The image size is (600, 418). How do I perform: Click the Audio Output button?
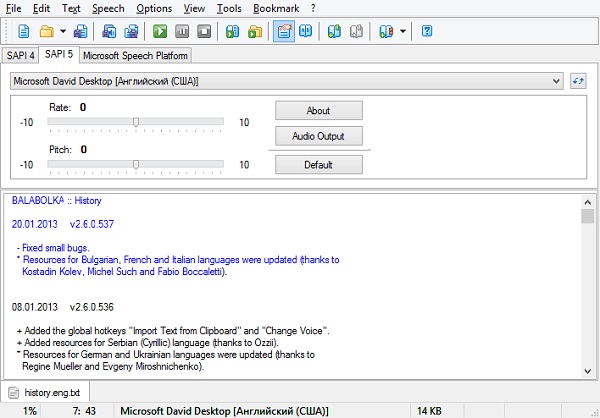click(319, 136)
